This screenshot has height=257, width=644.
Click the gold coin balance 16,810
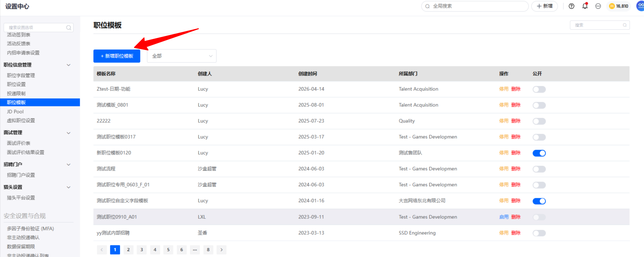coord(619,6)
